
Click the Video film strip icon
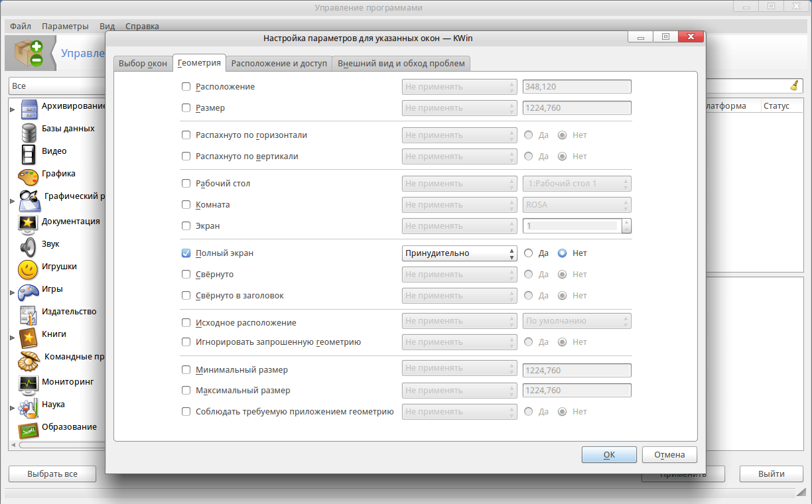click(x=29, y=155)
